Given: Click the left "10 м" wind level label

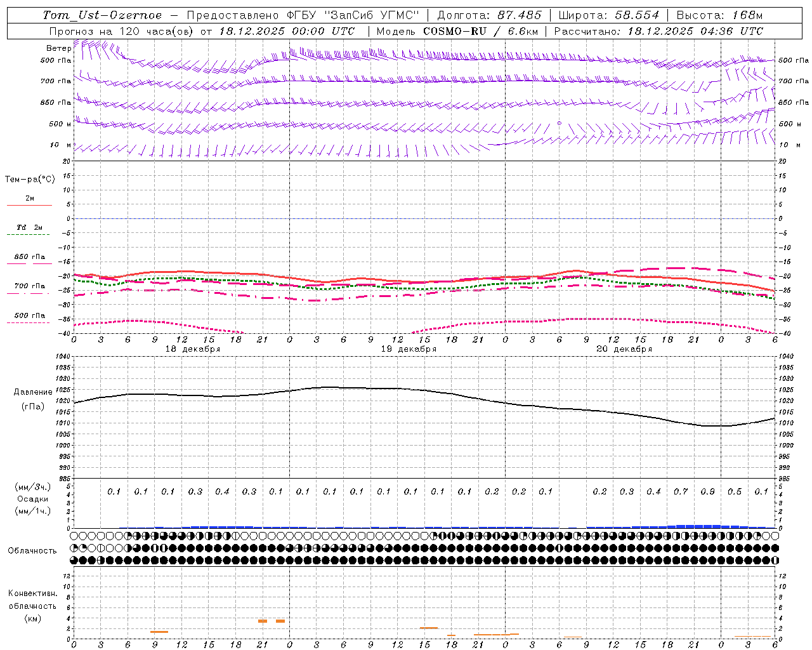Looking at the screenshot, I should pyautogui.click(x=61, y=145).
